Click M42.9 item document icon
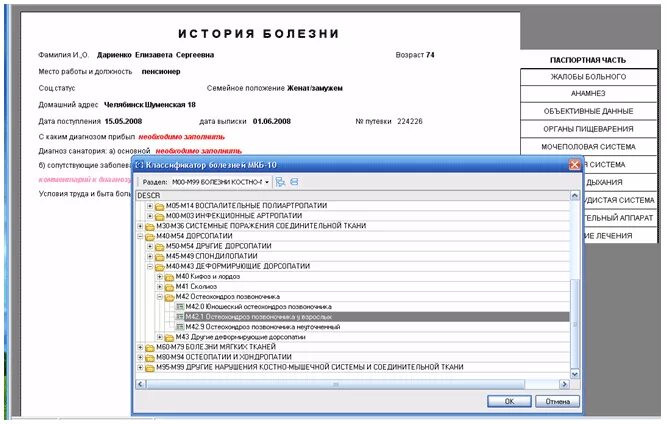This screenshot has height=424, width=667. tap(180, 327)
